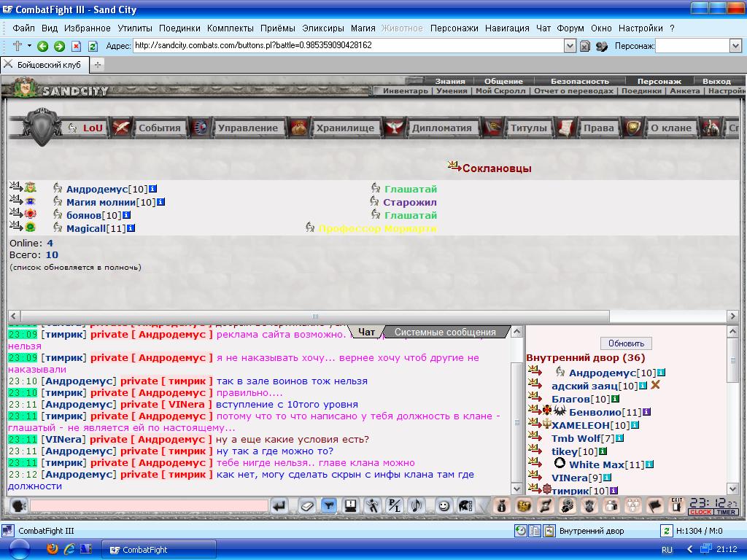Image resolution: width=747 pixels, height=560 pixels.
Task: Click the running fighter icon in chat toolbar
Action: (x=373, y=506)
